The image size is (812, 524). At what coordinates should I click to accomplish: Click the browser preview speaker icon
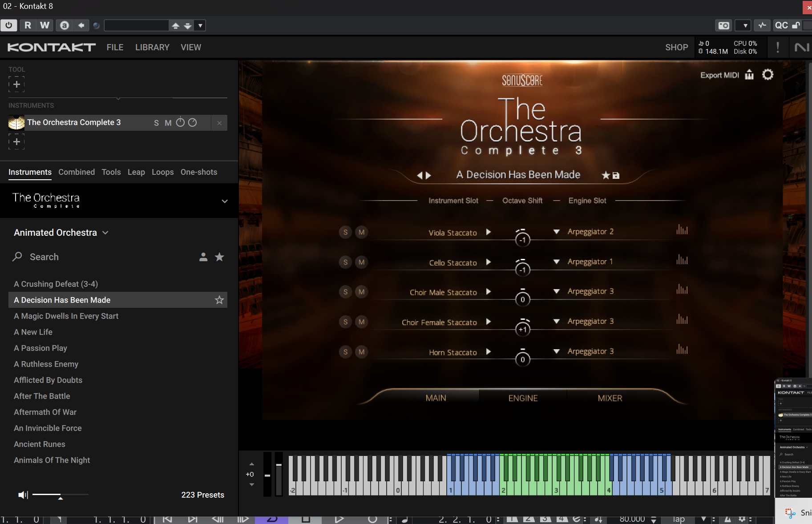(23, 495)
